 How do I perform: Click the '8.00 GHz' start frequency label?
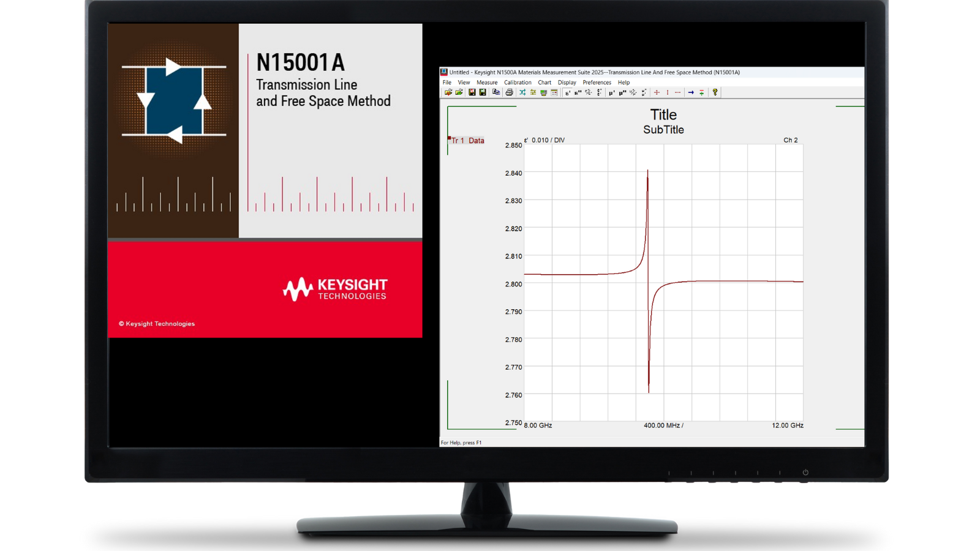pyautogui.click(x=538, y=425)
